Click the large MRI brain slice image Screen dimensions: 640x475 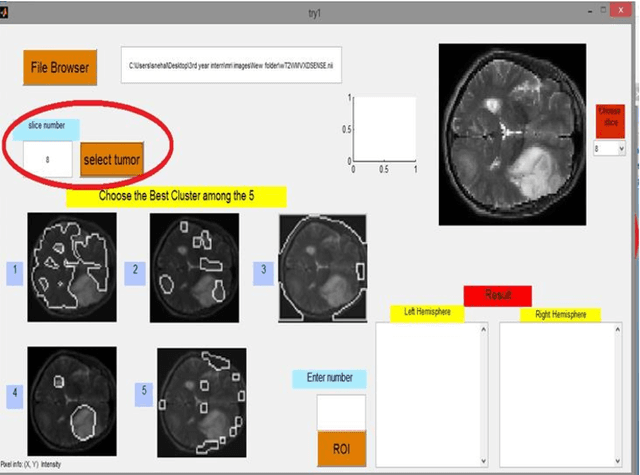[512, 134]
